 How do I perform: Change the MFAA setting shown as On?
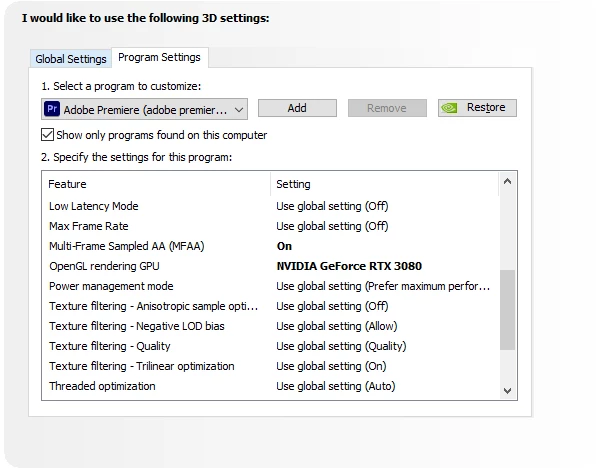[x=284, y=246]
